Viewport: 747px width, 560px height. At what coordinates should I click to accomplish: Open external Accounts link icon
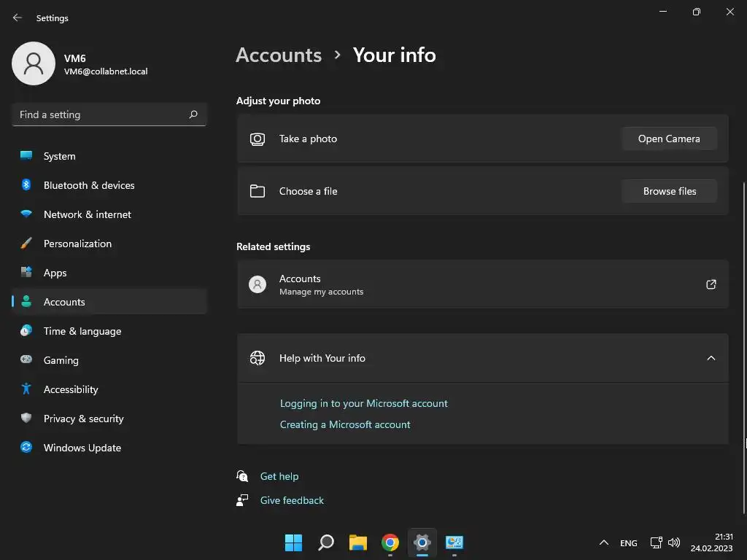point(711,284)
